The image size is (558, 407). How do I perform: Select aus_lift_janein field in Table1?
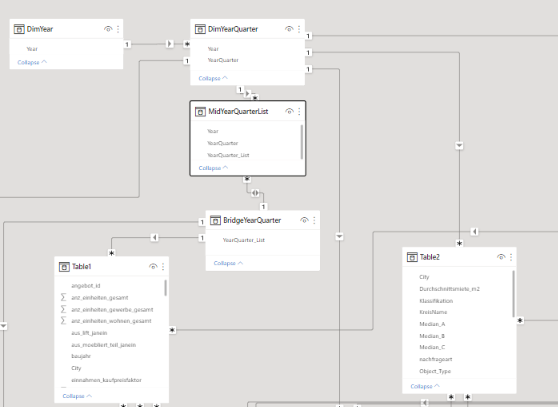click(89, 333)
